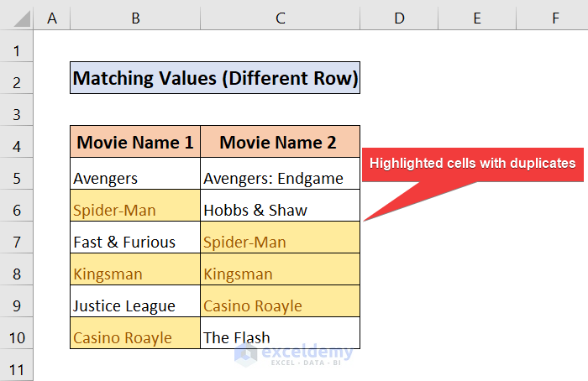Select column C header
The width and height of the screenshot is (588, 381).
click(281, 16)
